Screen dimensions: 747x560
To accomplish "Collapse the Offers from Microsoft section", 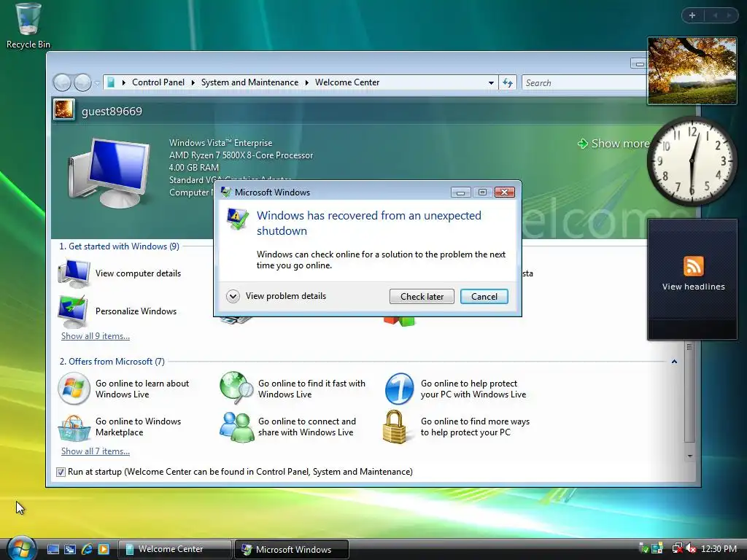I will click(674, 362).
